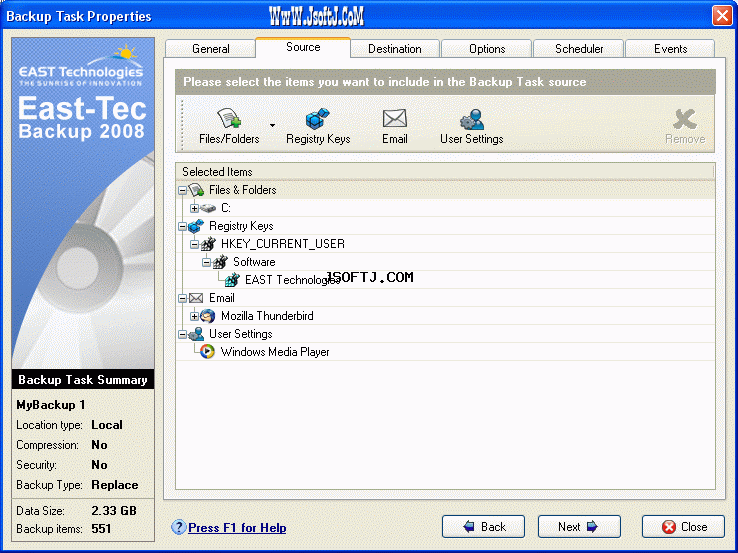Click the Next button

click(x=579, y=527)
